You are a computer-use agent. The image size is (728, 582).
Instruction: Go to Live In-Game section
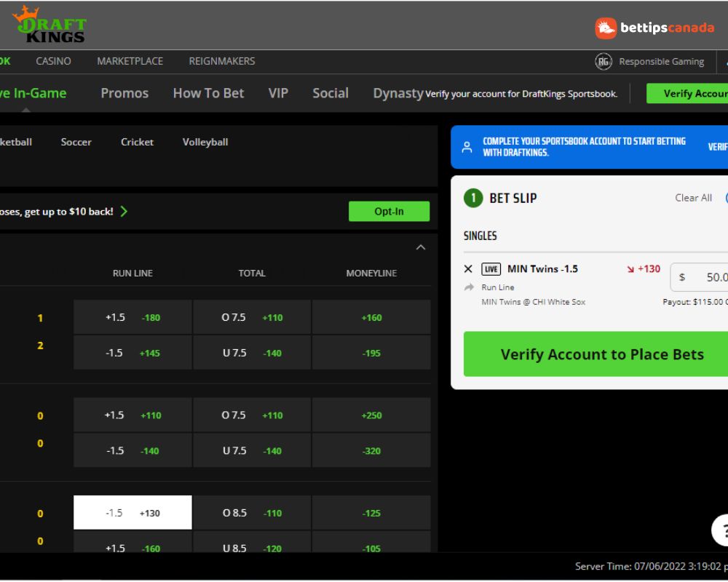pyautogui.click(x=33, y=93)
